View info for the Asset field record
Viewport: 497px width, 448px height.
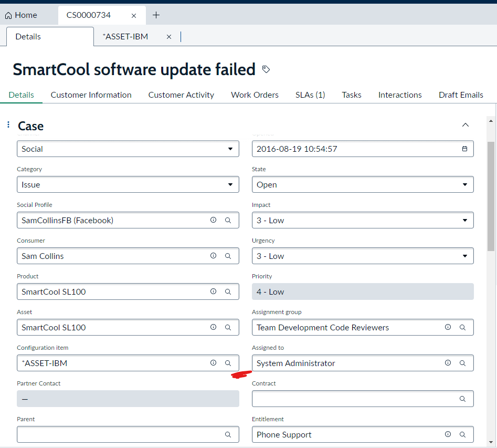coord(213,327)
